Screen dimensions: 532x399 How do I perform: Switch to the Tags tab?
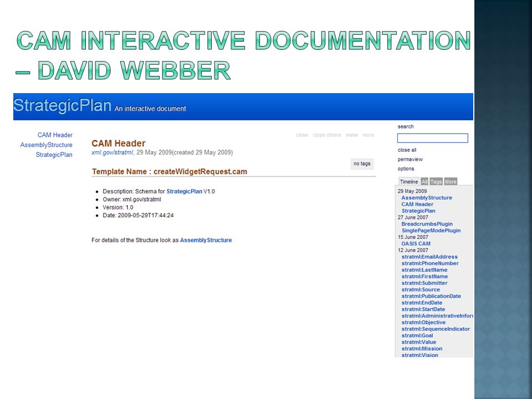tap(436, 182)
